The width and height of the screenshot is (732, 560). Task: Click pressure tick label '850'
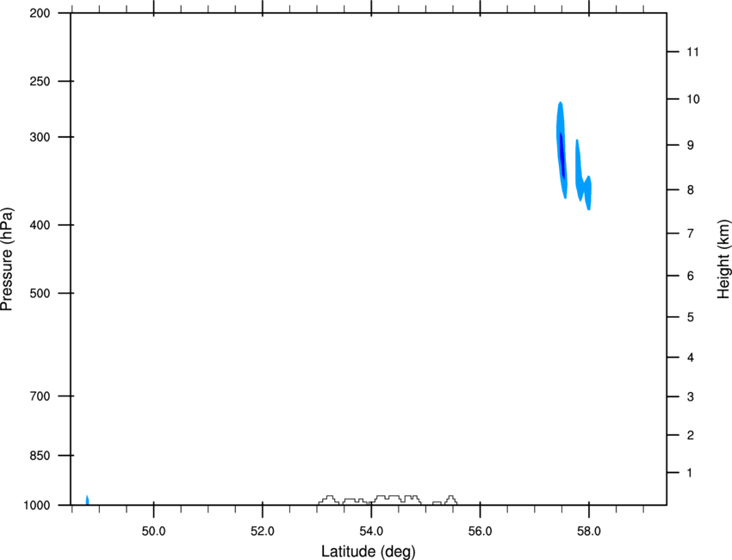[x=40, y=456]
